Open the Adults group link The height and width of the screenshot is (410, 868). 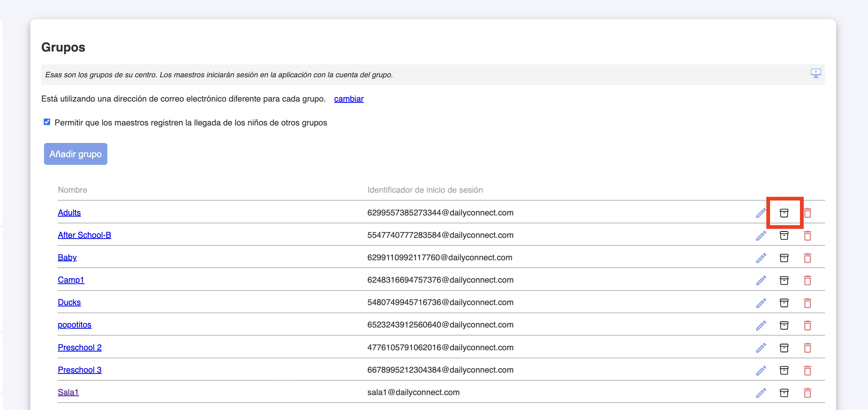[x=69, y=213]
